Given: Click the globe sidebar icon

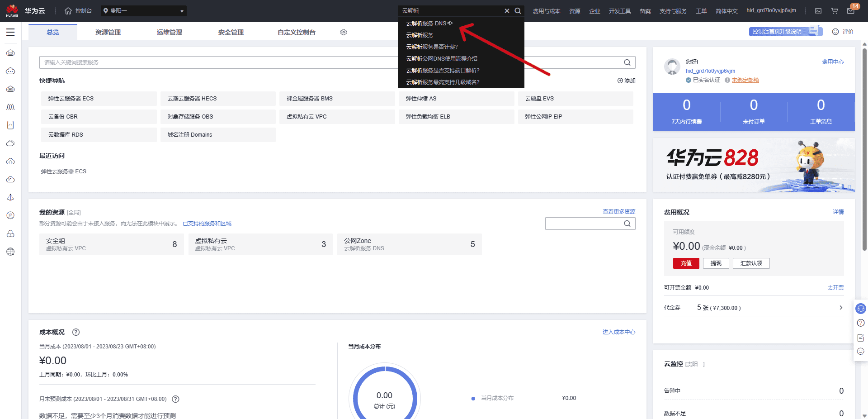Looking at the screenshot, I should pyautogui.click(x=10, y=252).
